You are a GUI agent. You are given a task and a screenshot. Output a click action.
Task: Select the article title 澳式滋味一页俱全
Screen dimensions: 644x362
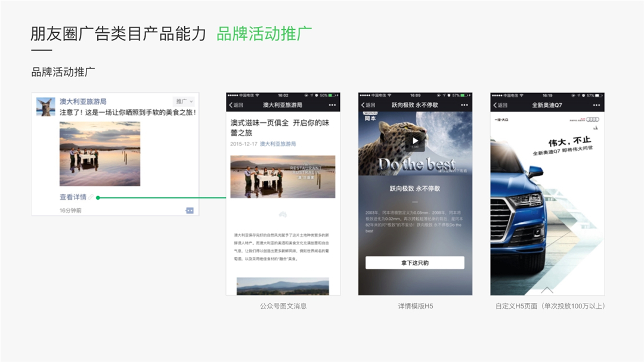tap(259, 123)
